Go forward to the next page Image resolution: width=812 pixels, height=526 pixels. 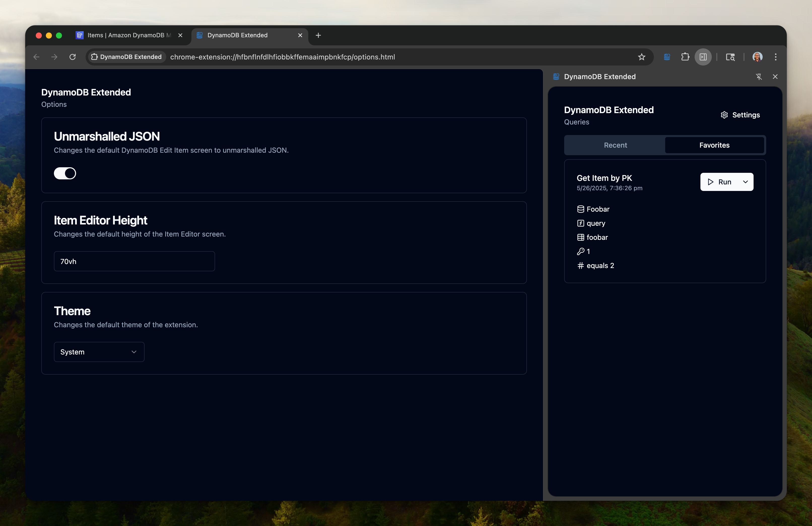tap(54, 57)
